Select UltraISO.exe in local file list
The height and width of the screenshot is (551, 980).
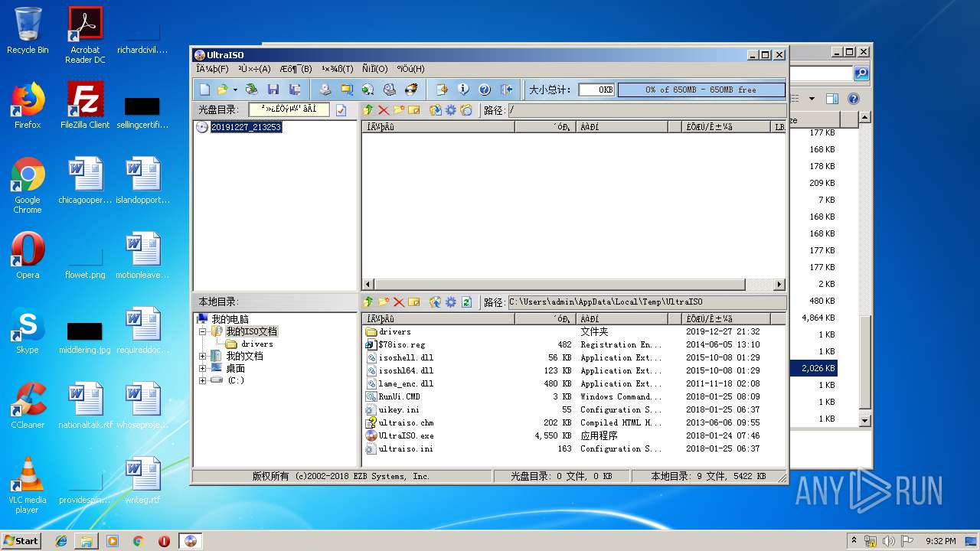point(407,435)
